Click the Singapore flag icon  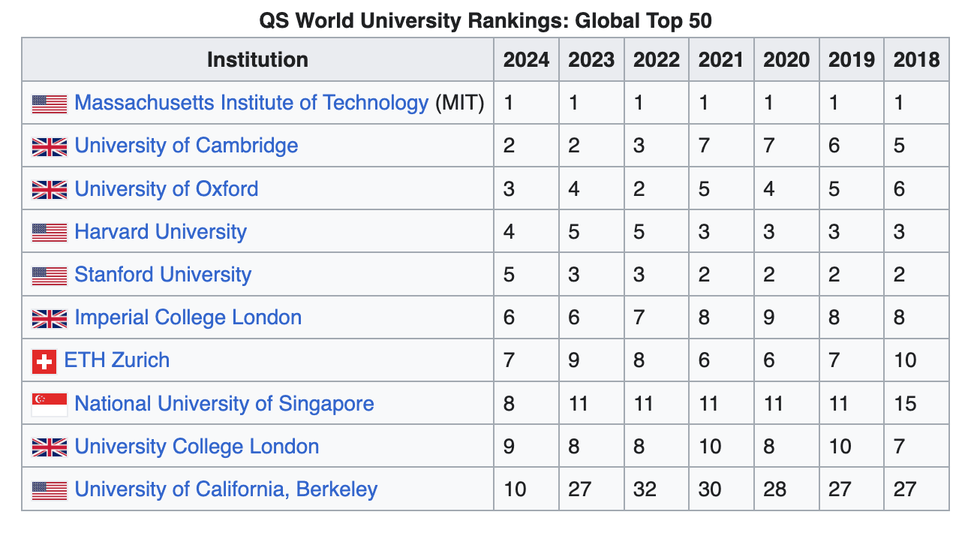[x=50, y=405]
